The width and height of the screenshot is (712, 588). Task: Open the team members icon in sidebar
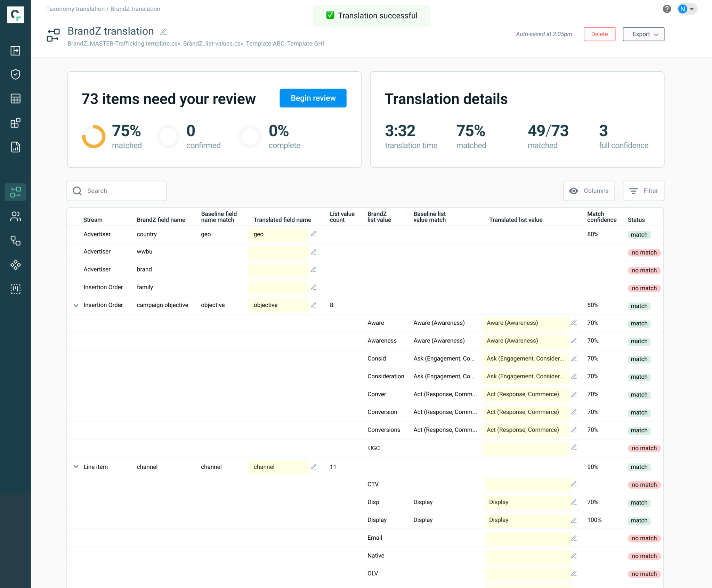pos(15,217)
